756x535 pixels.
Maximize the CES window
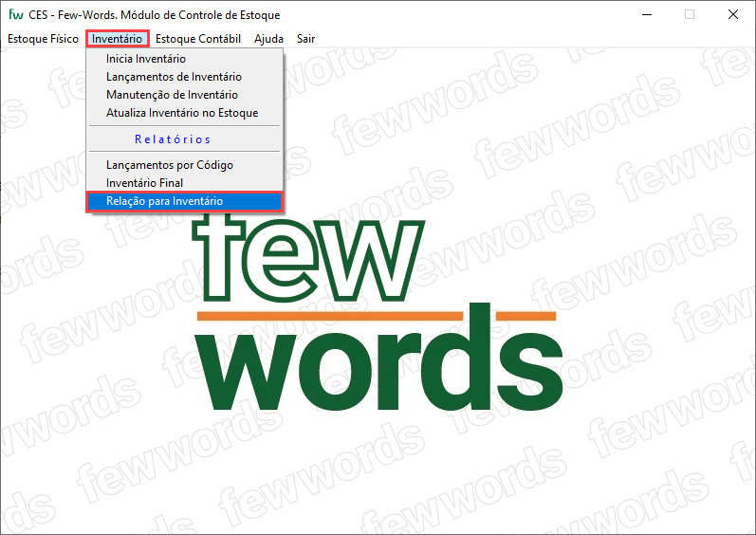[690, 14]
